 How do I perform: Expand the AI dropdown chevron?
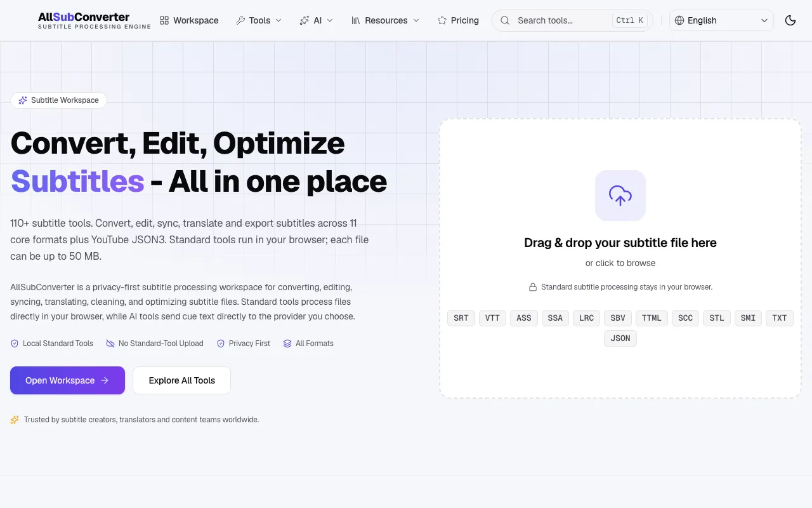tap(329, 20)
